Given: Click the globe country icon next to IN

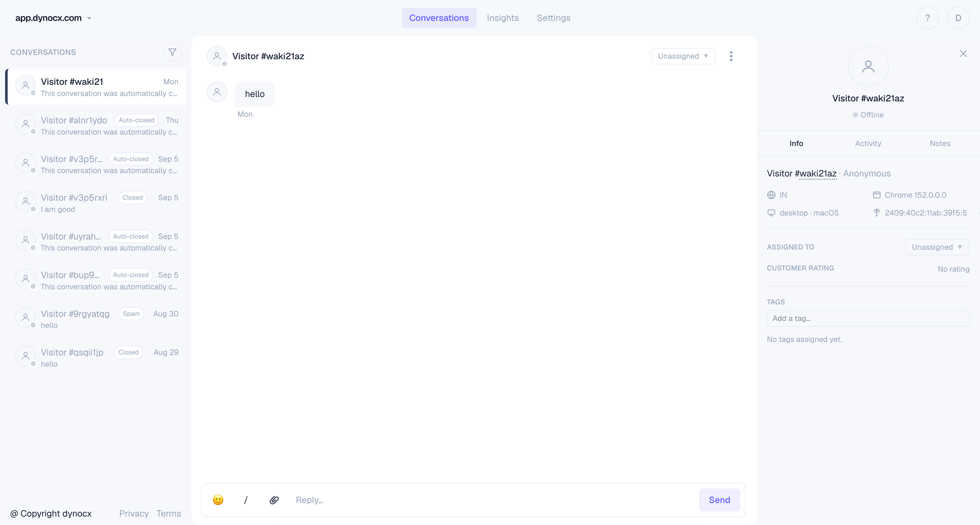Looking at the screenshot, I should click(x=771, y=195).
